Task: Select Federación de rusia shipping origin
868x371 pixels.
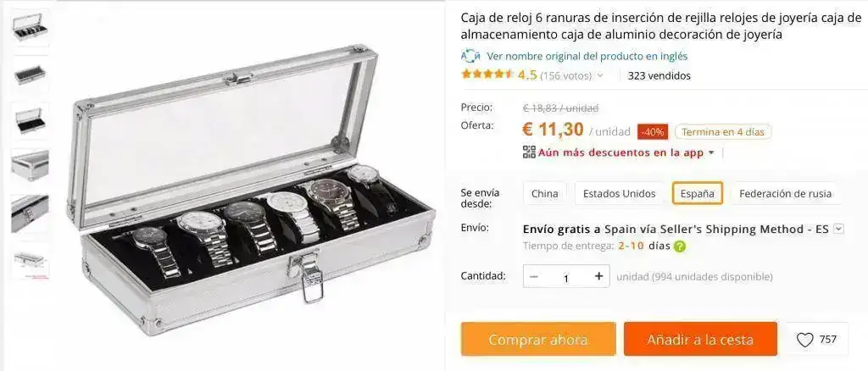Action: click(785, 193)
